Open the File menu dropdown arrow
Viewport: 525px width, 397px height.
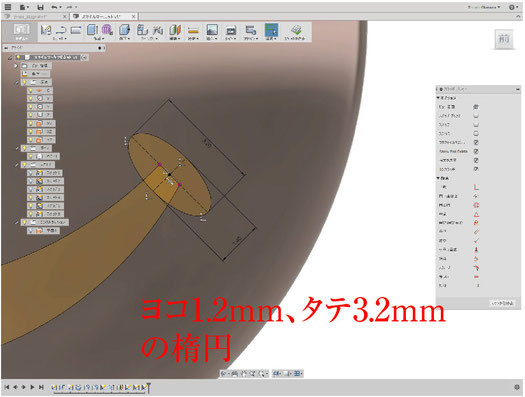click(28, 7)
